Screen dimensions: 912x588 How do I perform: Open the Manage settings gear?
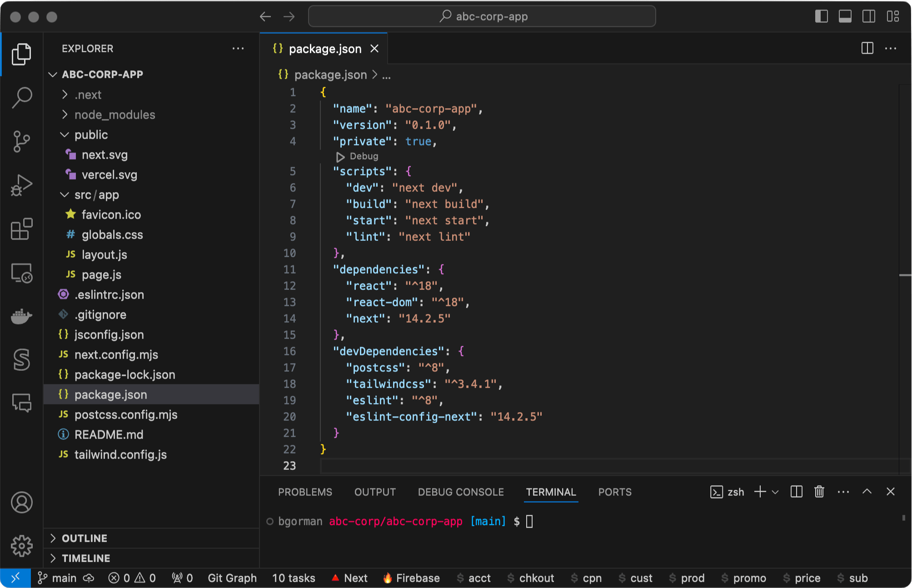coord(21,546)
